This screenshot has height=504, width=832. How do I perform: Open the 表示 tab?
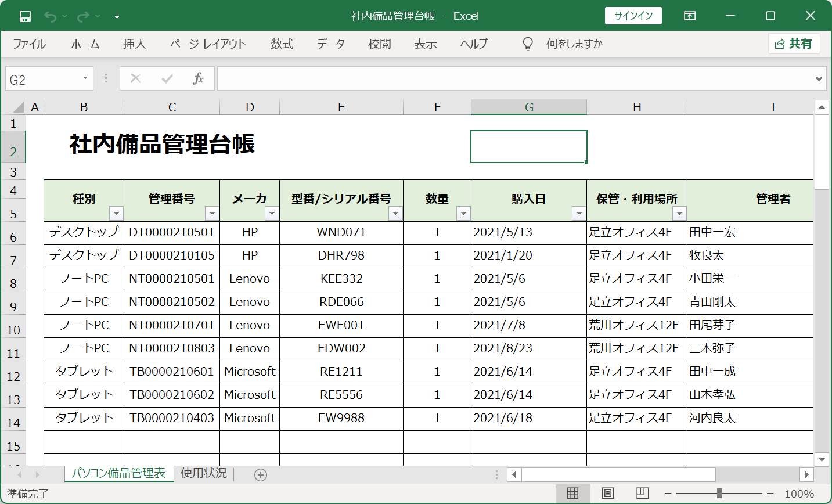pos(425,44)
